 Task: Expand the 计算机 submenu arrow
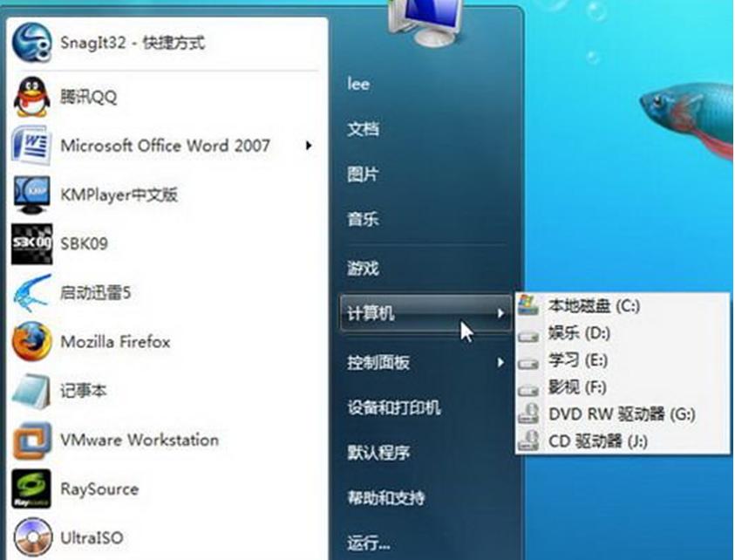coord(500,313)
